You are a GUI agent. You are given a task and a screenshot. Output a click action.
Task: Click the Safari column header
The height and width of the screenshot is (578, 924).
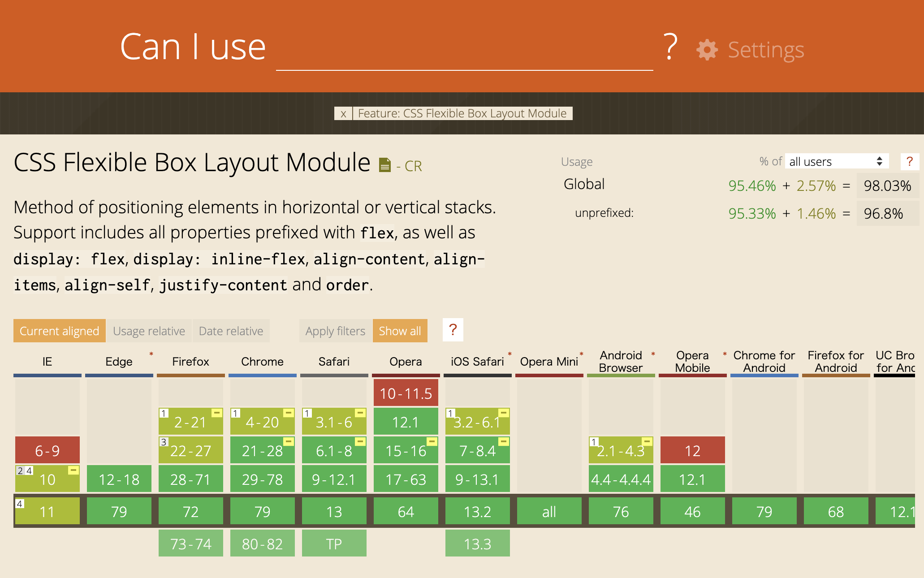pos(334,362)
